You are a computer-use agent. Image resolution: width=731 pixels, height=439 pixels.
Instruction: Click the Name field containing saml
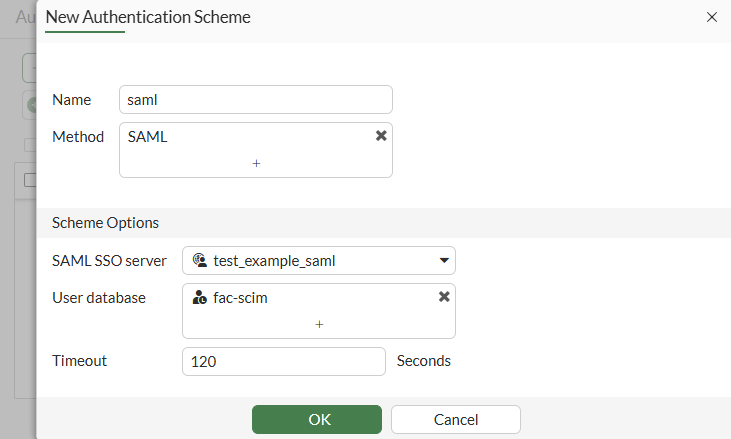pos(255,100)
